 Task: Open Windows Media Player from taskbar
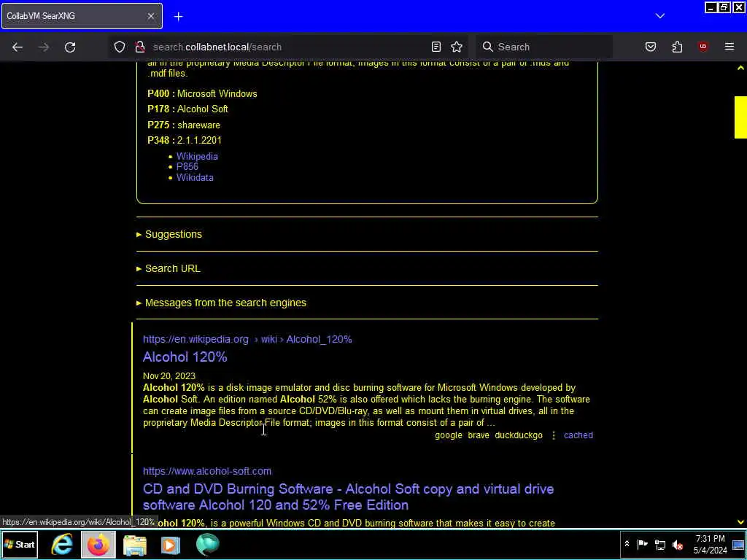171,545
